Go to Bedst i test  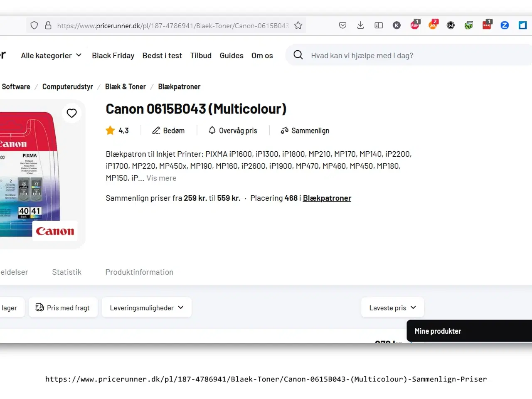[x=162, y=55]
